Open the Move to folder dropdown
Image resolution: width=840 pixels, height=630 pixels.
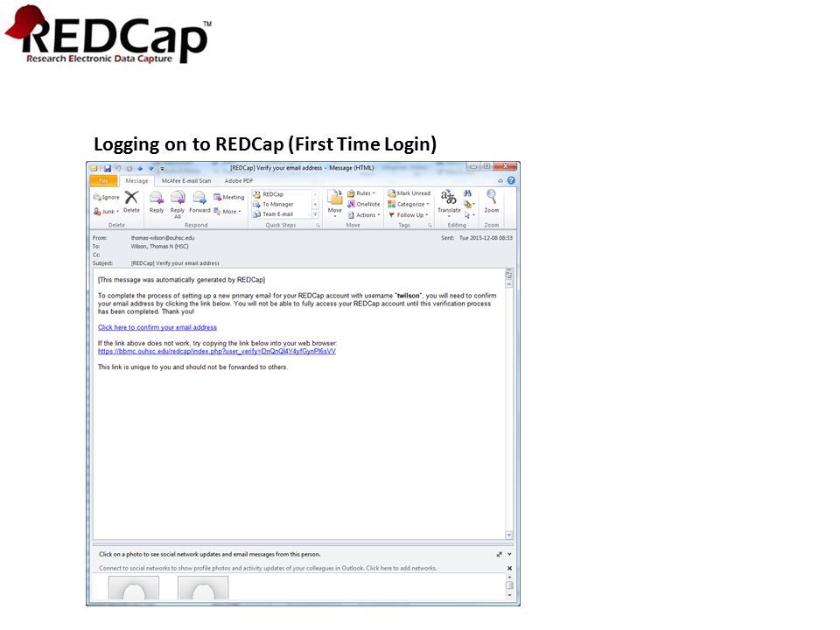[335, 204]
